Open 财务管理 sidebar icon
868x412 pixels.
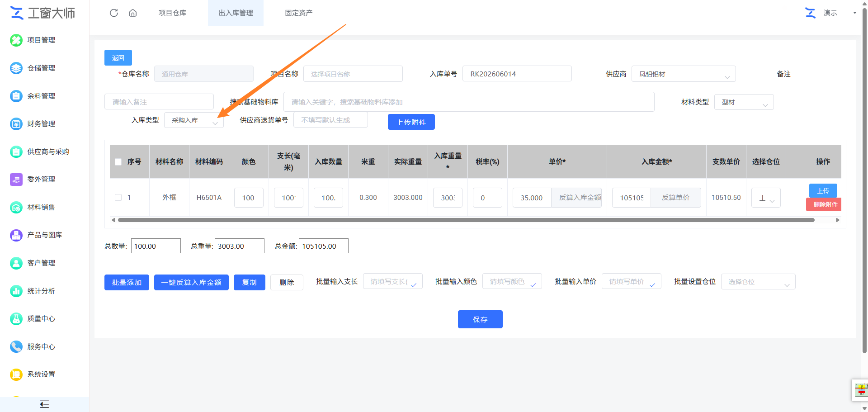pos(16,123)
